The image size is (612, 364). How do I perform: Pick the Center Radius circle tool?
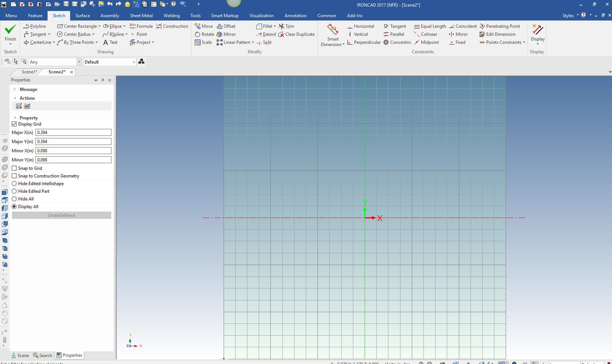point(74,34)
